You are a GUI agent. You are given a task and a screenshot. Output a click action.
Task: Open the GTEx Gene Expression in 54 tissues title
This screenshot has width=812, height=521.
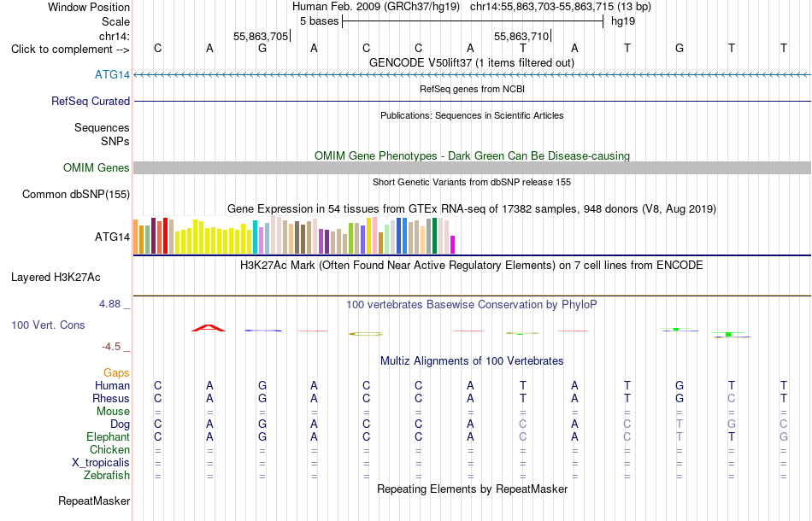pyautogui.click(x=472, y=209)
